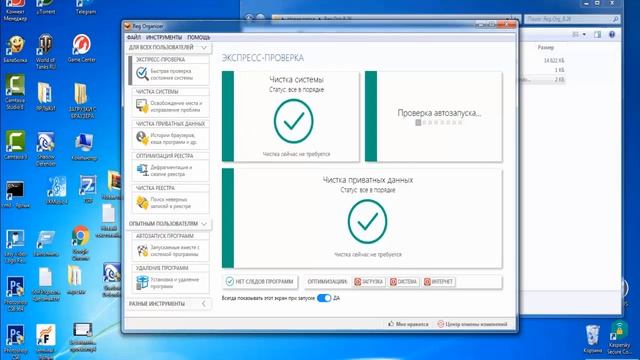Click the Мне нравится thumbs-up link

pos(408,324)
